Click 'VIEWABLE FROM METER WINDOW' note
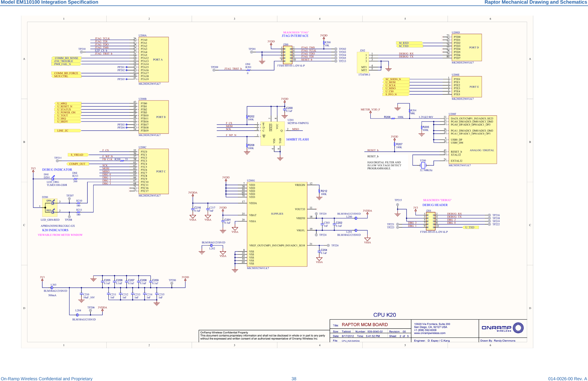This screenshot has height=381, width=588. tap(60, 235)
